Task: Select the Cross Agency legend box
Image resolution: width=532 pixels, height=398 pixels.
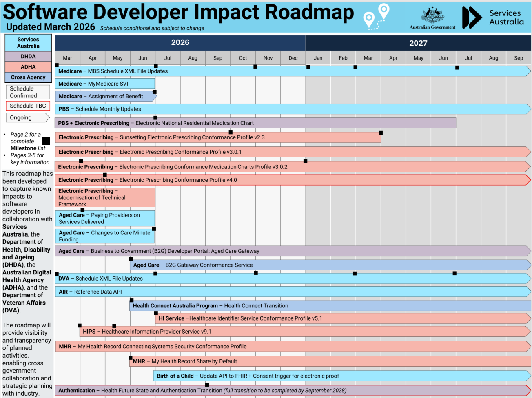Action: tap(28, 77)
